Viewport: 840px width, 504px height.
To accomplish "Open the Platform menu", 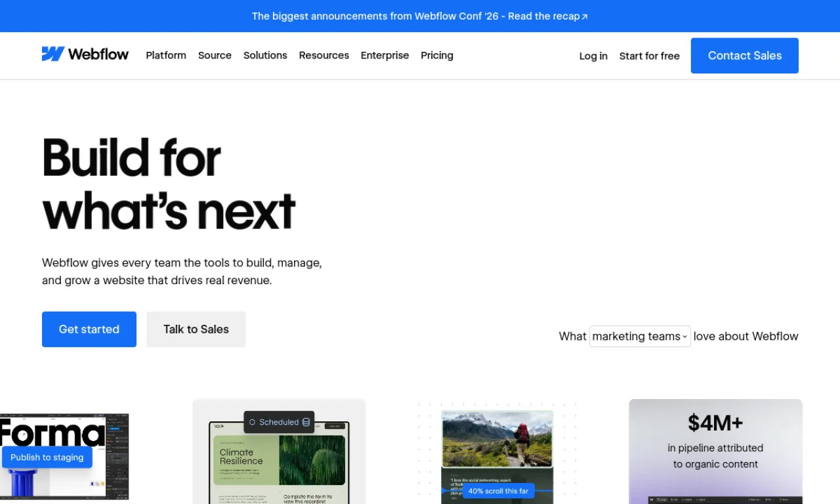I will [x=166, y=55].
